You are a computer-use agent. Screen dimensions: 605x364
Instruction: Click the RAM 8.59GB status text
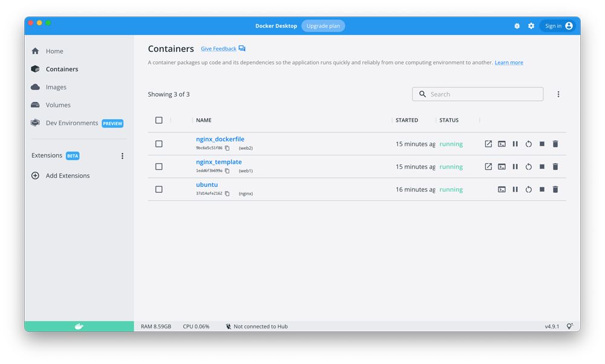coord(156,327)
